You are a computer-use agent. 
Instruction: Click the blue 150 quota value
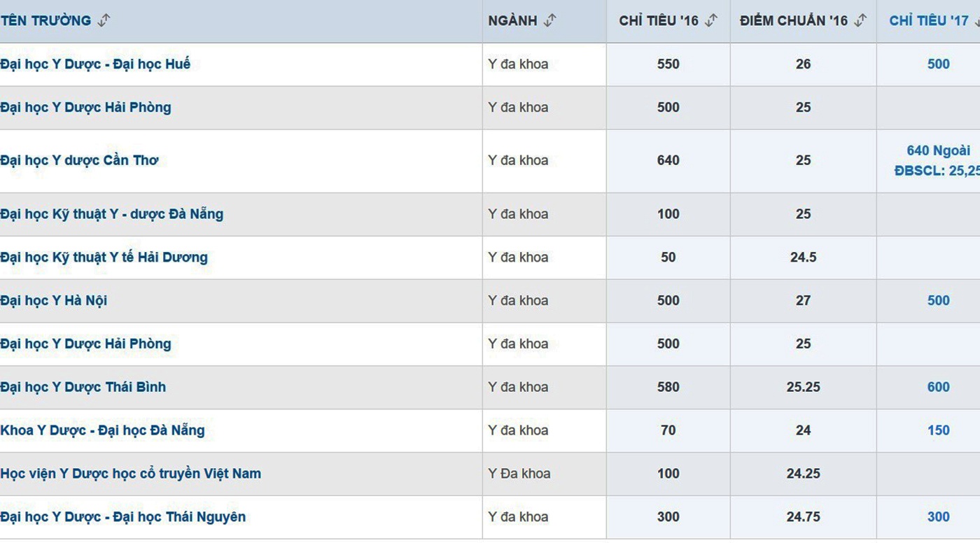coord(938,430)
